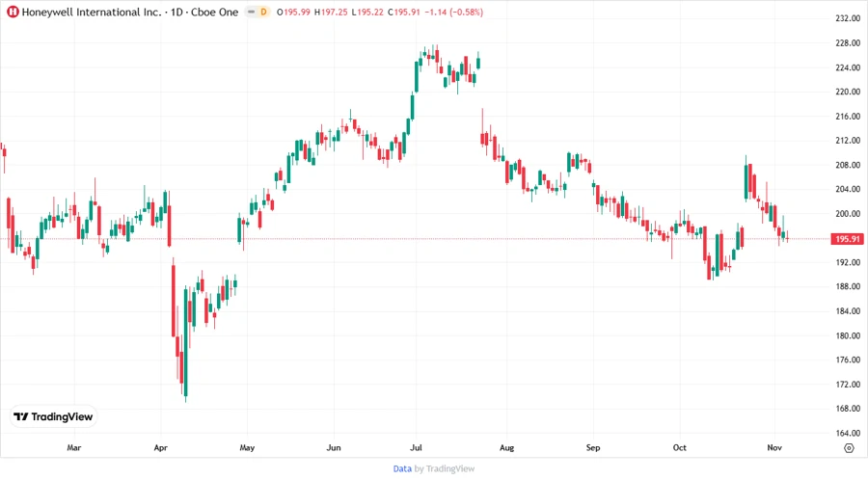Click the 188.00 price axis label
Viewport: 868px width, 480px height.
[848, 286]
